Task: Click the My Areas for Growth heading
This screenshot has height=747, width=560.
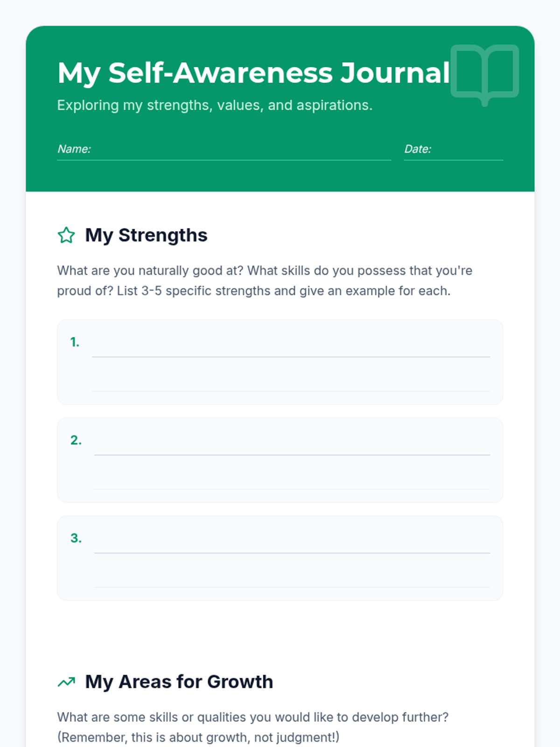Action: click(179, 682)
